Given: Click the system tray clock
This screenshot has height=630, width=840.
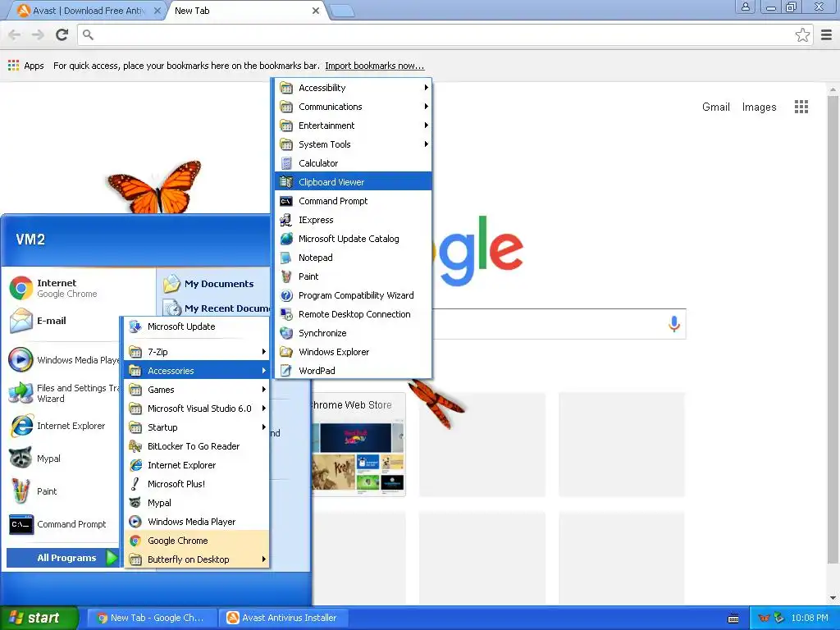Looking at the screenshot, I should pos(809,618).
